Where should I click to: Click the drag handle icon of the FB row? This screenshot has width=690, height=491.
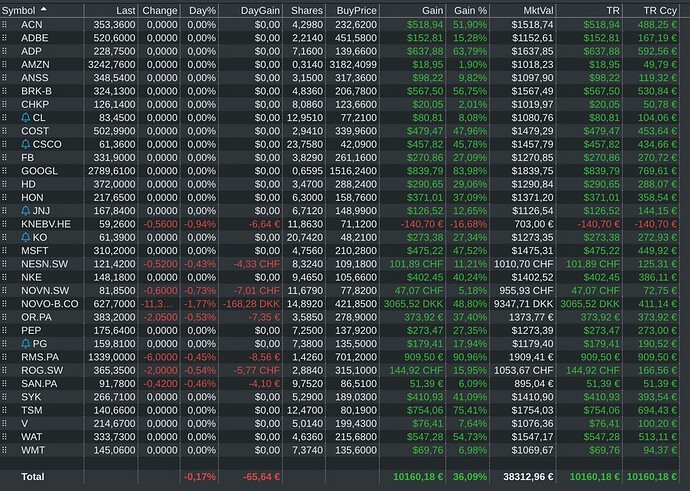[x=4, y=158]
